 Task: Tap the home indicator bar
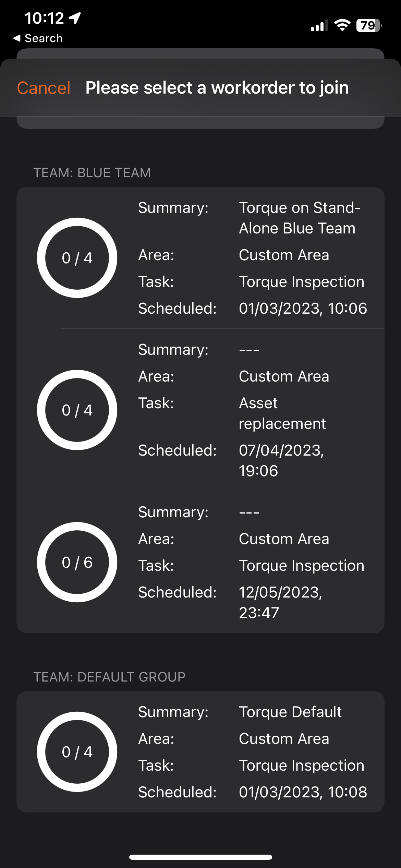click(x=200, y=857)
